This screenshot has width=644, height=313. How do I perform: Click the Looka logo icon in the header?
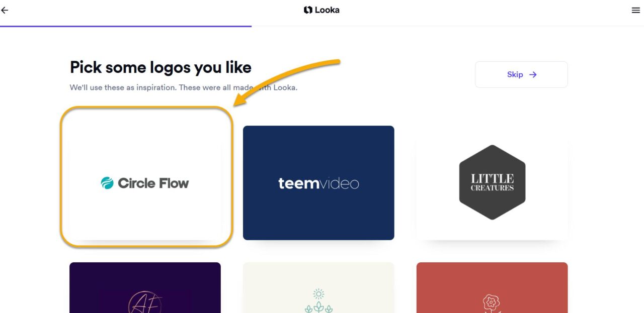coord(307,10)
